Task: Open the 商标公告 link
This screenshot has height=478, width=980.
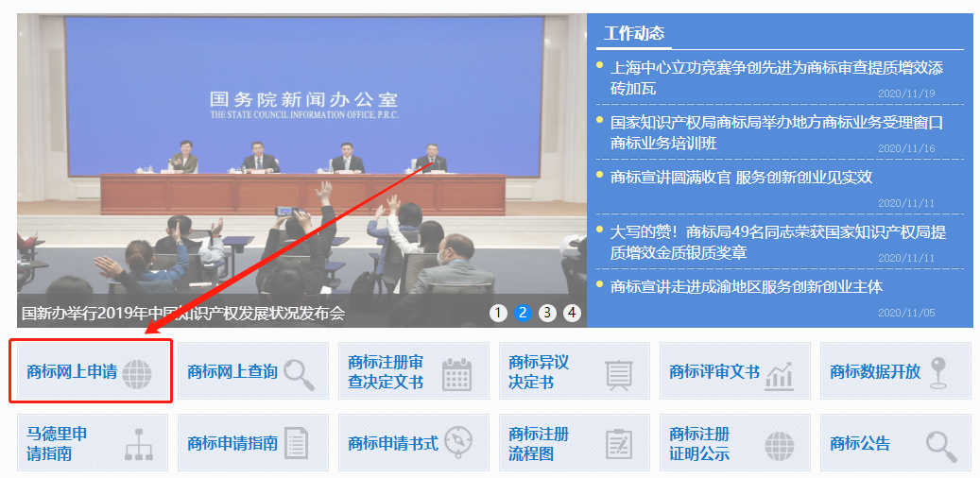Action: point(860,444)
